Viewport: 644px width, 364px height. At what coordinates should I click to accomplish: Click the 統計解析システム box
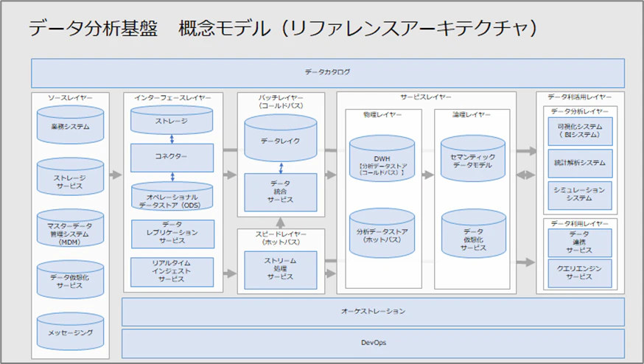coord(580,163)
